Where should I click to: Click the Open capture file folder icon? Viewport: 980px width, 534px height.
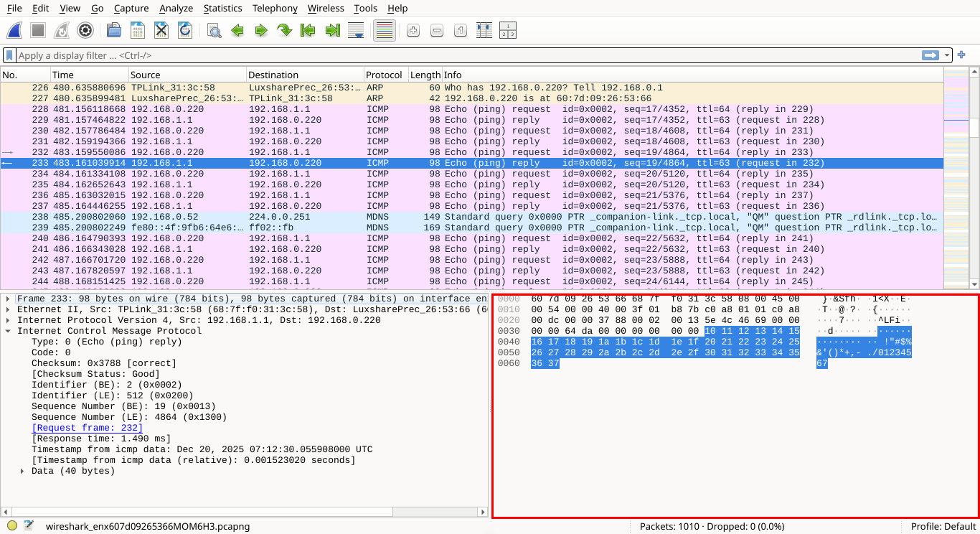pyautogui.click(x=113, y=30)
